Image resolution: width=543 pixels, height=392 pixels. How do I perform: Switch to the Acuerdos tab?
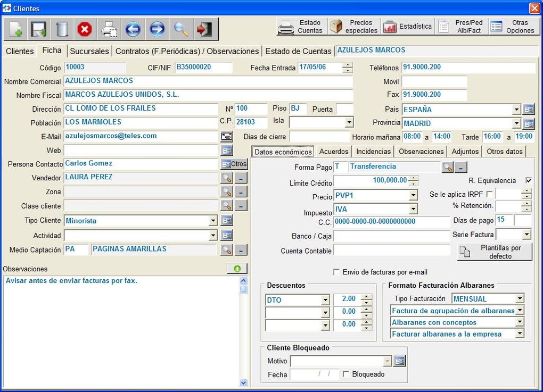tap(333, 152)
